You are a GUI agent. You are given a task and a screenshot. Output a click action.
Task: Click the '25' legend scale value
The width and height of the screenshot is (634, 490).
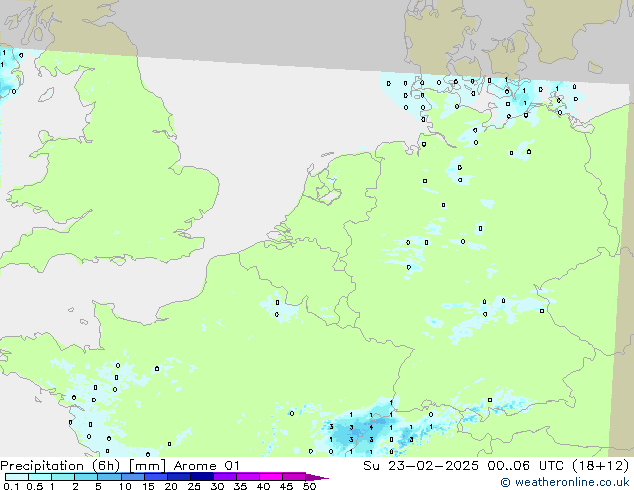(x=194, y=486)
